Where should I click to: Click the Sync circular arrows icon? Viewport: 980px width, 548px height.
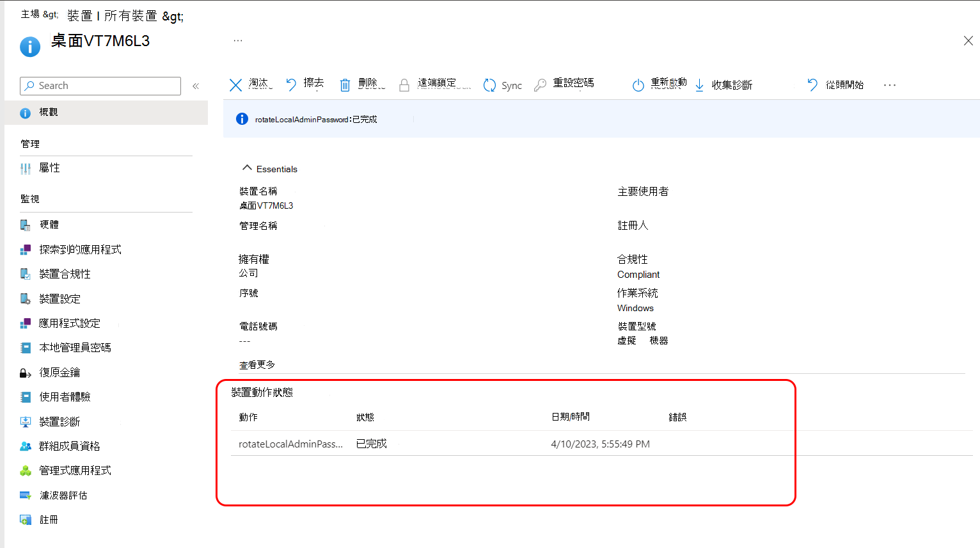point(489,85)
